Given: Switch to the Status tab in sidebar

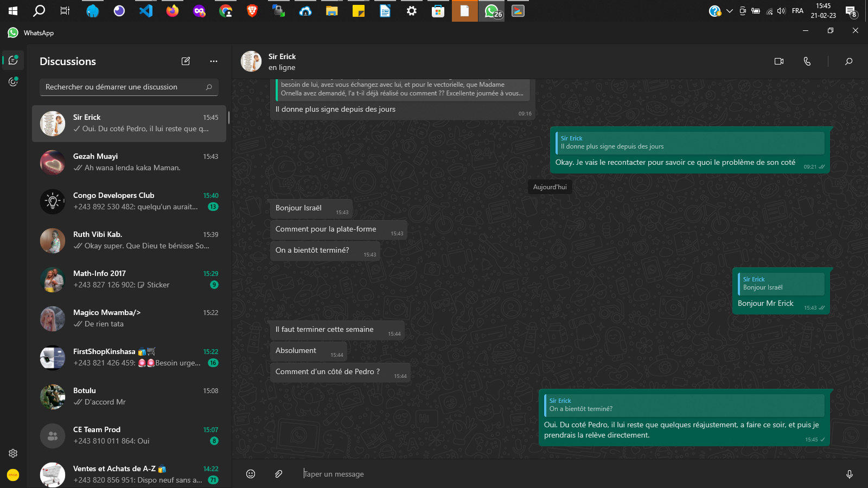Looking at the screenshot, I should click(13, 82).
